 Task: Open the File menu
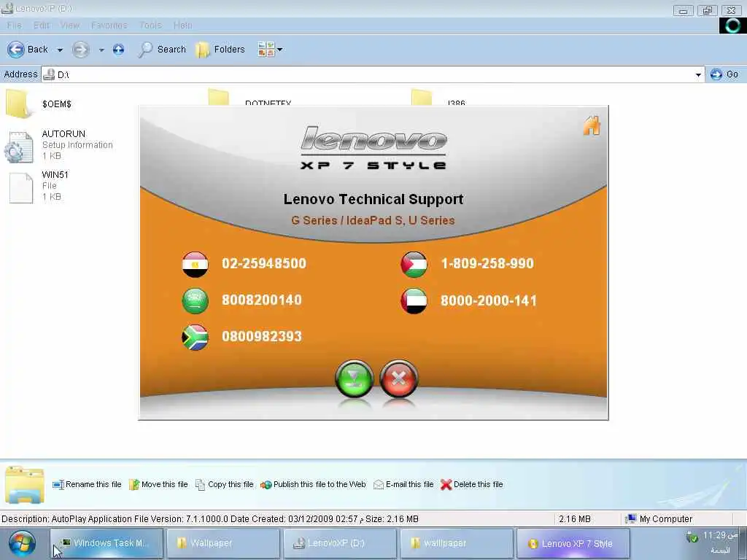click(x=15, y=26)
